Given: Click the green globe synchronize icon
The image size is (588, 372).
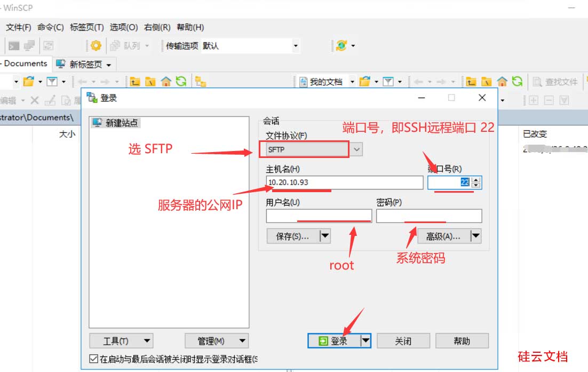Looking at the screenshot, I should tap(341, 46).
